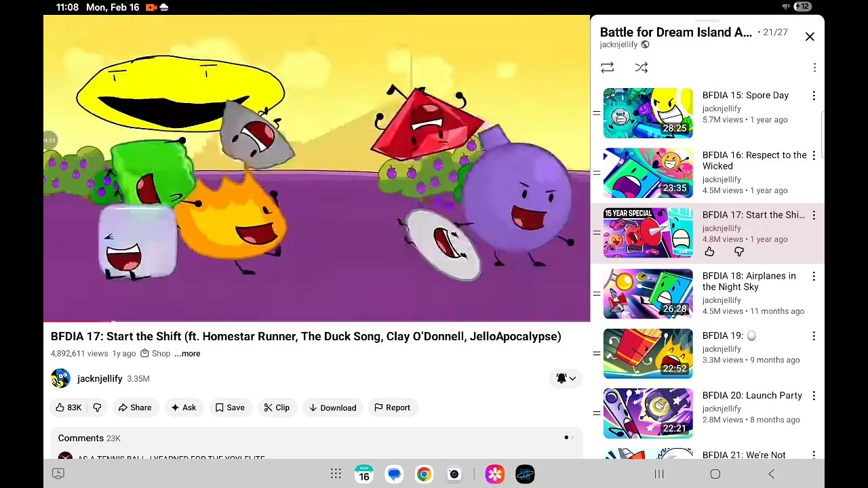The image size is (868, 488).
Task: Open the app drawer grid icon
Action: [336, 474]
